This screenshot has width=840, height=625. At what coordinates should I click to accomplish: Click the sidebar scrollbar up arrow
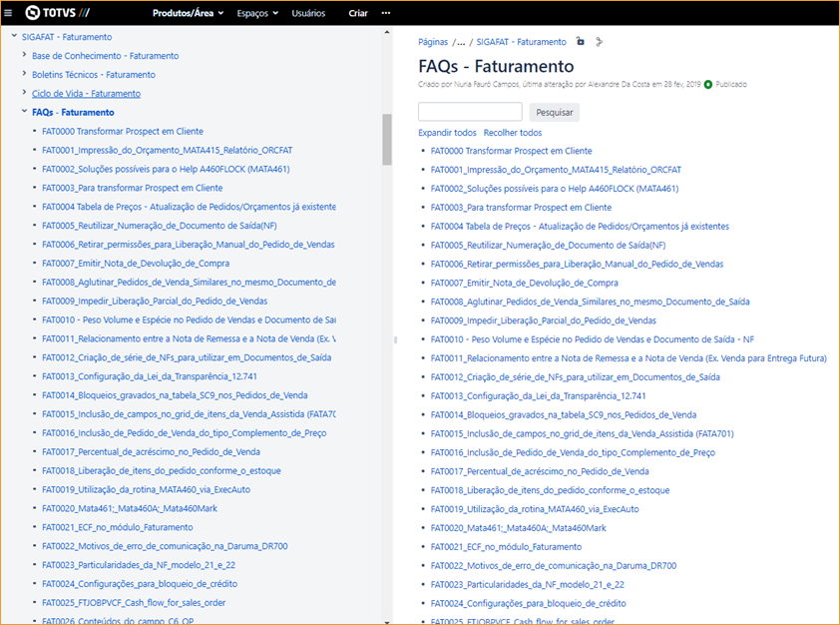click(x=387, y=33)
